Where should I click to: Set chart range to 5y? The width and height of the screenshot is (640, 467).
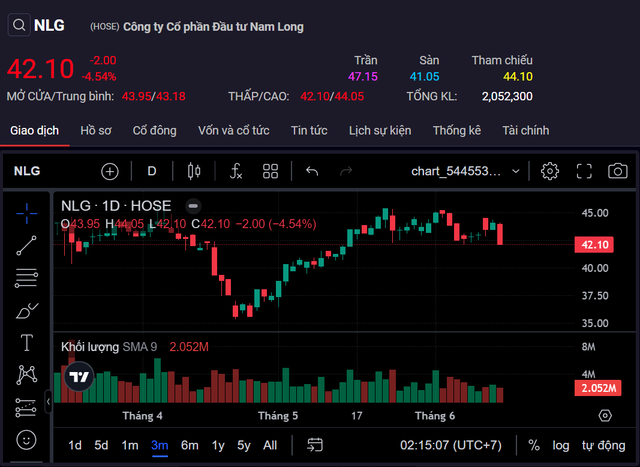tap(244, 445)
